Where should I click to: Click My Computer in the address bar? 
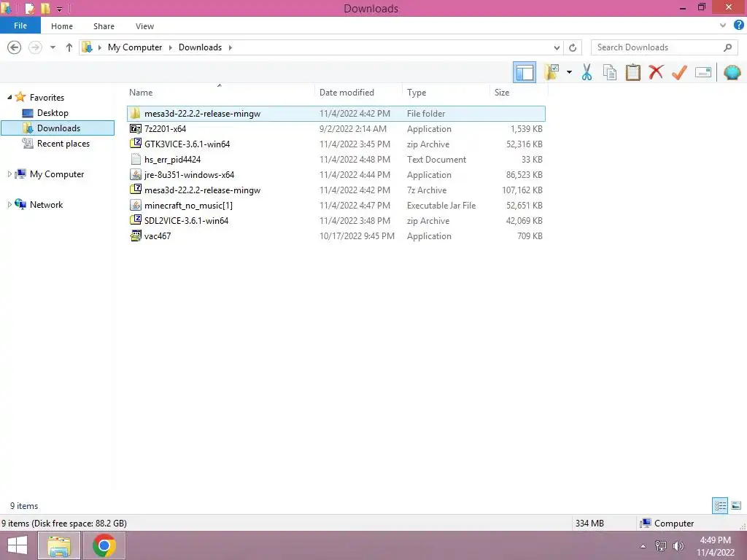click(135, 47)
